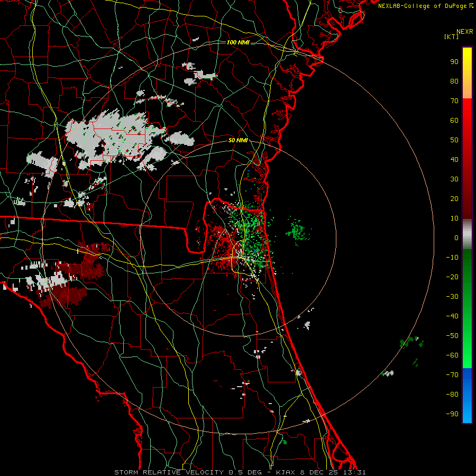Click the -80 scale value
Screen dimensions: 476x476
452,395
